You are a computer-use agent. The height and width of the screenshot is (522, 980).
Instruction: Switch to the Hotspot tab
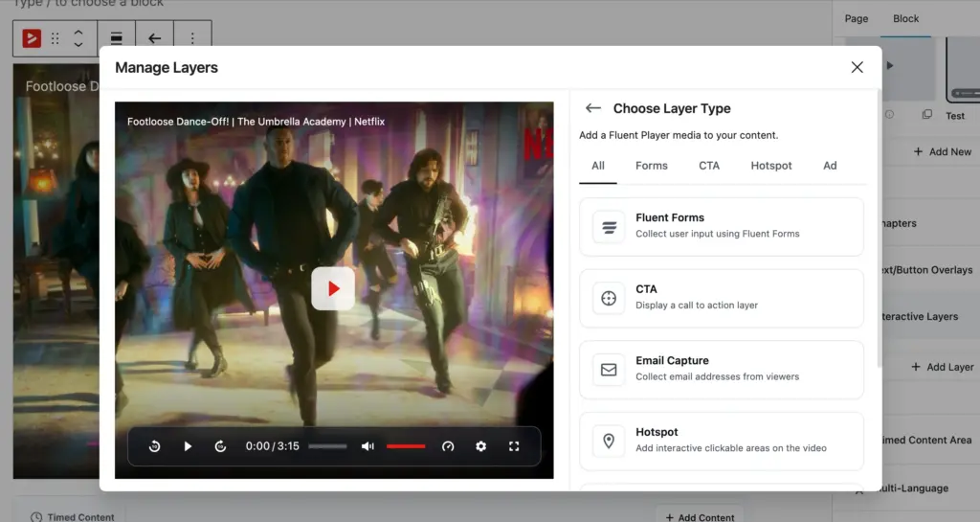pyautogui.click(x=771, y=166)
